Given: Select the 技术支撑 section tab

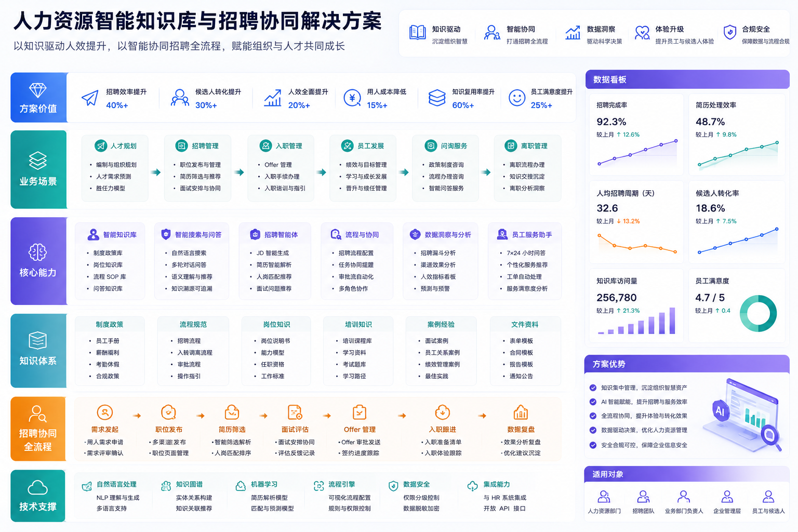Looking at the screenshot, I should tap(38, 496).
